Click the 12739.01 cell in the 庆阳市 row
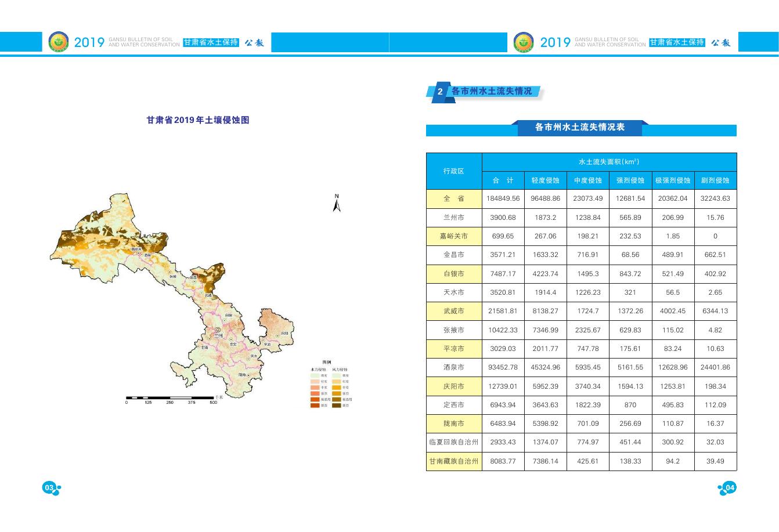Viewport: 779px width, 532px height. tap(503, 386)
